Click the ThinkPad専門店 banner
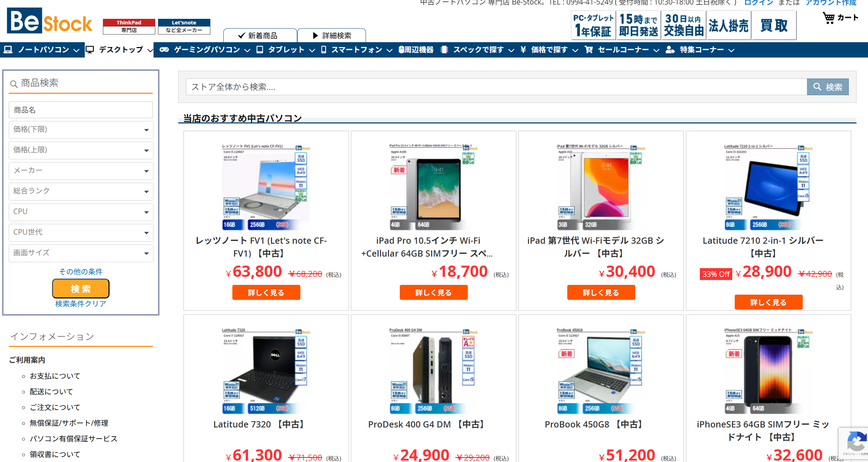This screenshot has width=868, height=462. (x=129, y=26)
